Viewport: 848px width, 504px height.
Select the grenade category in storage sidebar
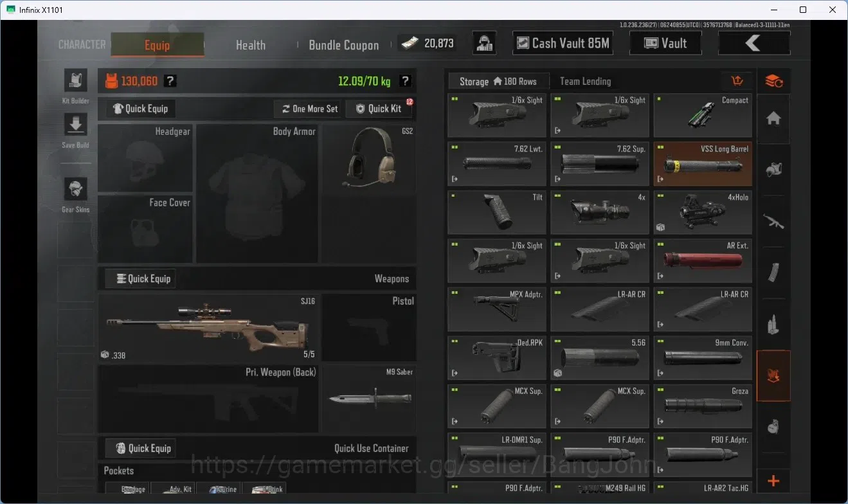773,427
